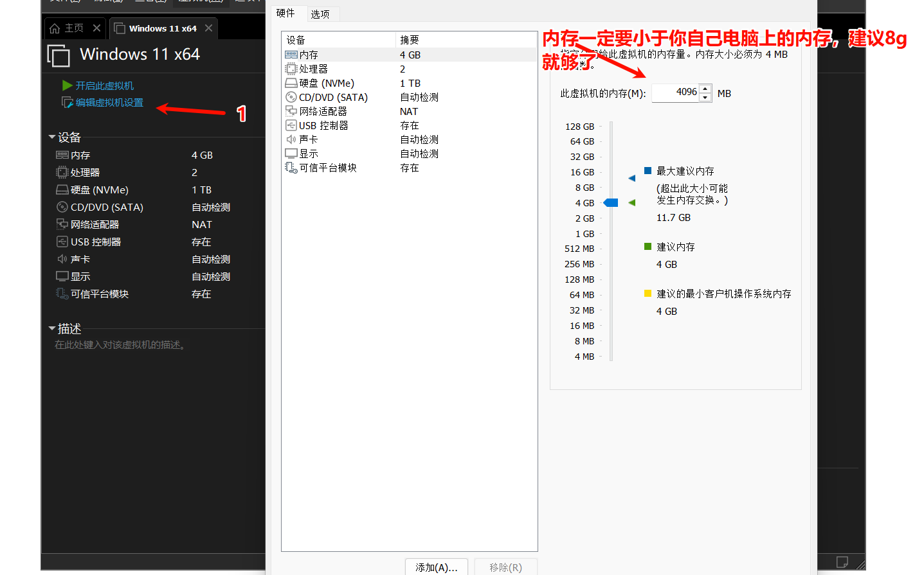Click the green recommended memory marker
This screenshot has width=924, height=575.
(632, 202)
